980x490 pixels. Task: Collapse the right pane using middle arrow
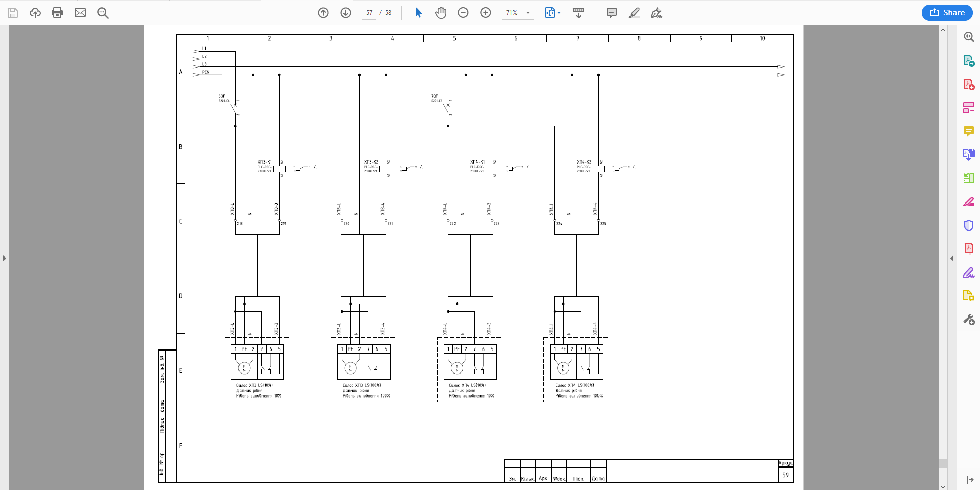point(952,258)
